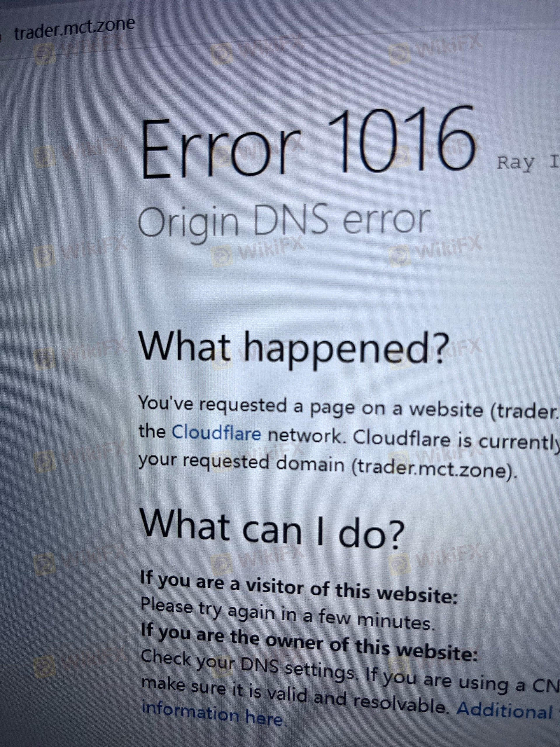Click 'If you are the owner of this website:'
560x747 pixels.
pos(309,643)
